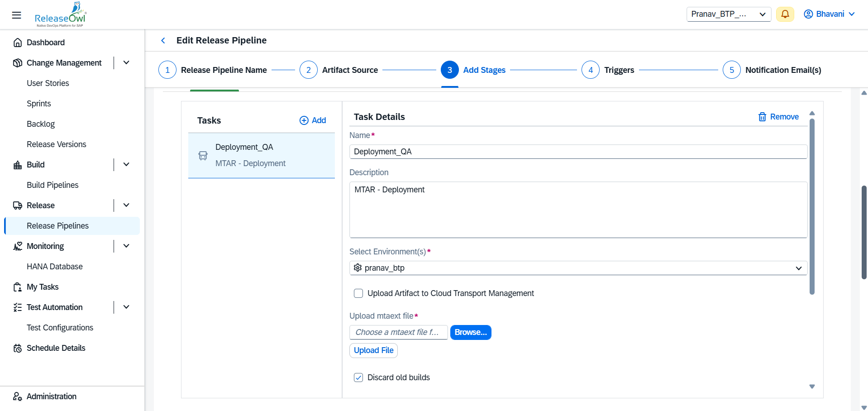The height and width of the screenshot is (411, 868).
Task: Enable Upload Artifact to Cloud Transport Management
Action: click(x=358, y=293)
